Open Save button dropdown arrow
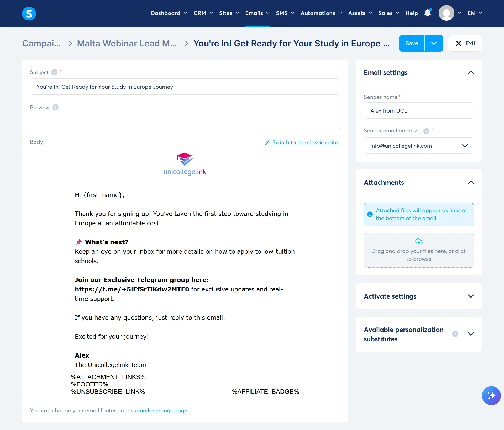The width and height of the screenshot is (504, 430). (x=434, y=43)
